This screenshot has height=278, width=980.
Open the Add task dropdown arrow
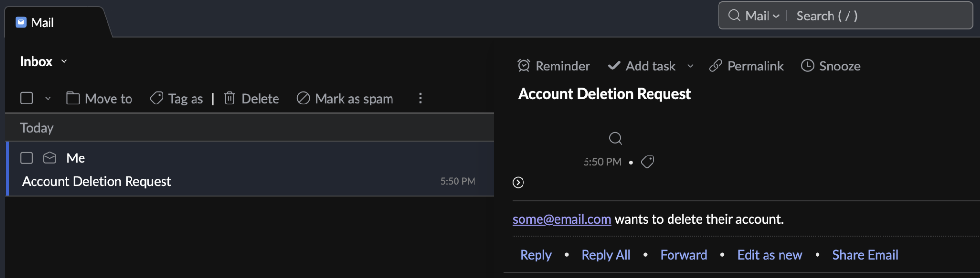click(x=690, y=66)
